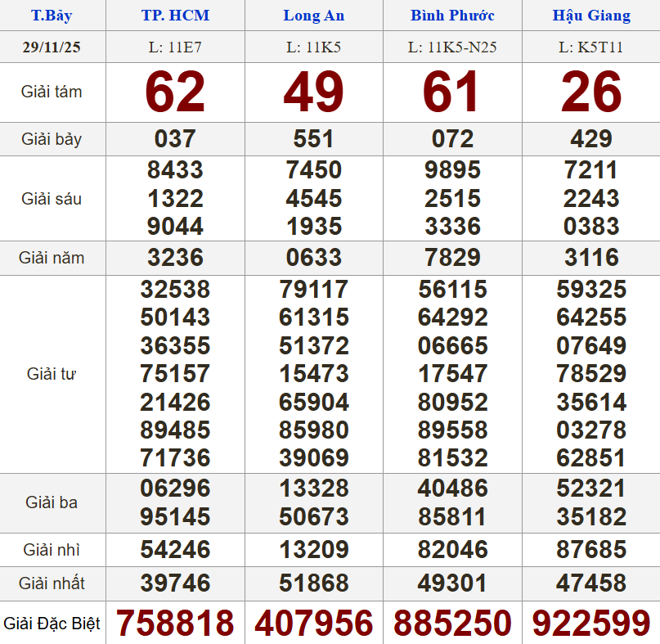Click TP. HCM special prize 758818
Viewport: 660px width, 644px height.
175,624
